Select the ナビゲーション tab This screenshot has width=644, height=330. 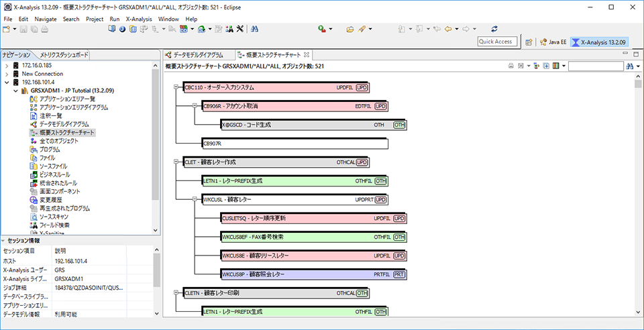16,54
